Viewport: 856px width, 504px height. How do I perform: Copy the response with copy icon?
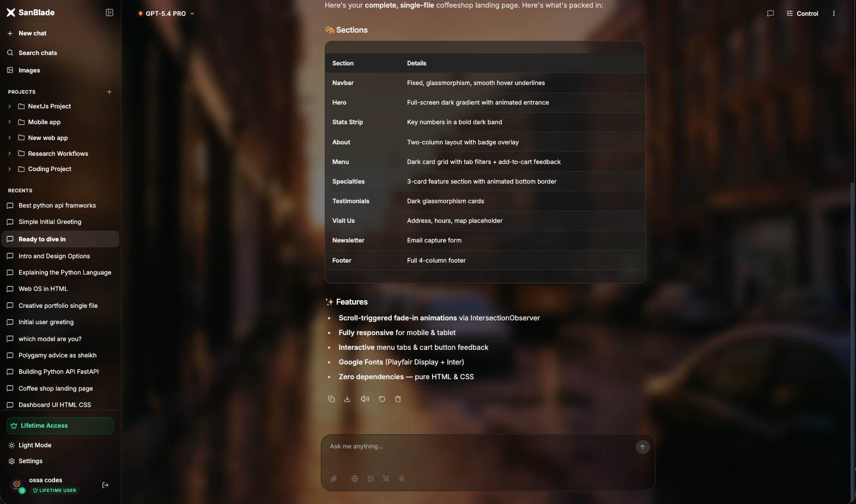tap(331, 399)
